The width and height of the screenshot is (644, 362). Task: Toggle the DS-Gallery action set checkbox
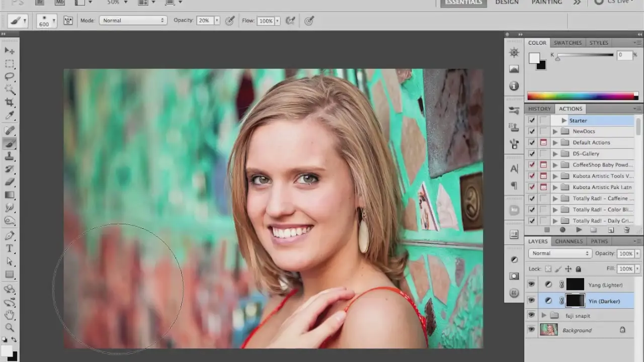pos(531,153)
